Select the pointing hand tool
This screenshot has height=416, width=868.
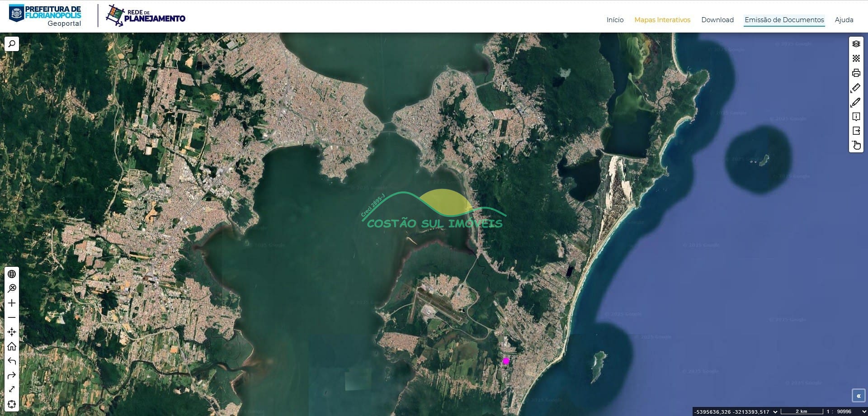point(856,145)
